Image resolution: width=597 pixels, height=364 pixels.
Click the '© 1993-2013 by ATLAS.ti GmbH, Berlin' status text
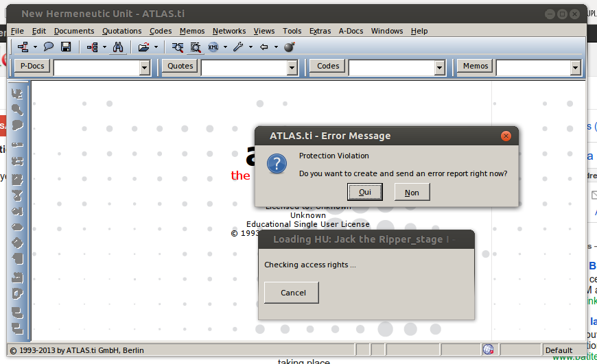(x=77, y=350)
